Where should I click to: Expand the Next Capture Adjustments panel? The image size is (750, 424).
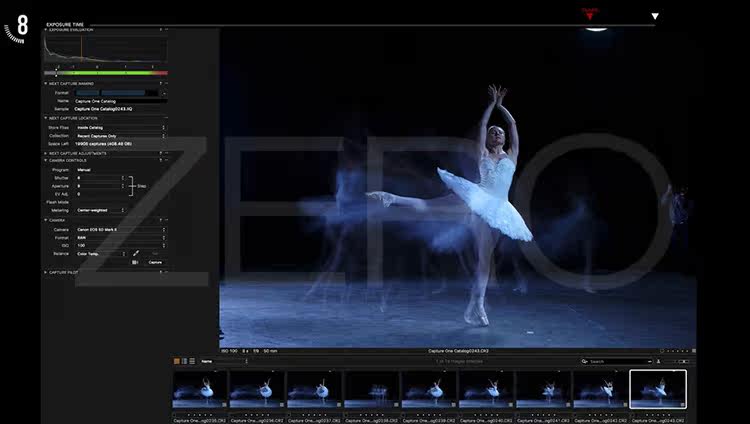pos(46,153)
